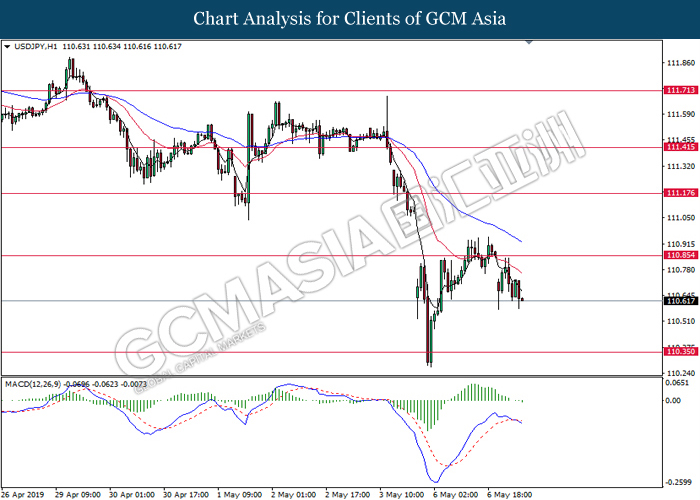Click the 6 May 02:00 time label

(456, 495)
